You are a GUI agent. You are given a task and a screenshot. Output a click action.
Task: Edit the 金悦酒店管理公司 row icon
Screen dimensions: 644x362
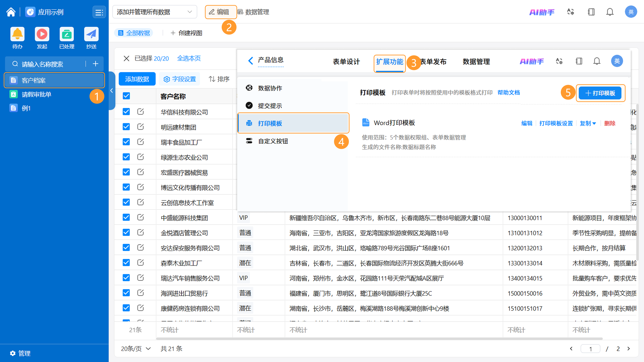(x=141, y=232)
